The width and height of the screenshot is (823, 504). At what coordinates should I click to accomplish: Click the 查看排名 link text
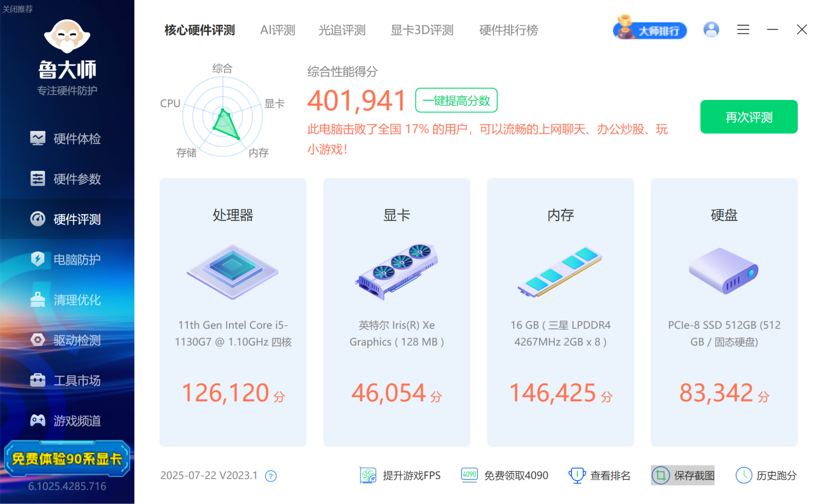pos(610,475)
